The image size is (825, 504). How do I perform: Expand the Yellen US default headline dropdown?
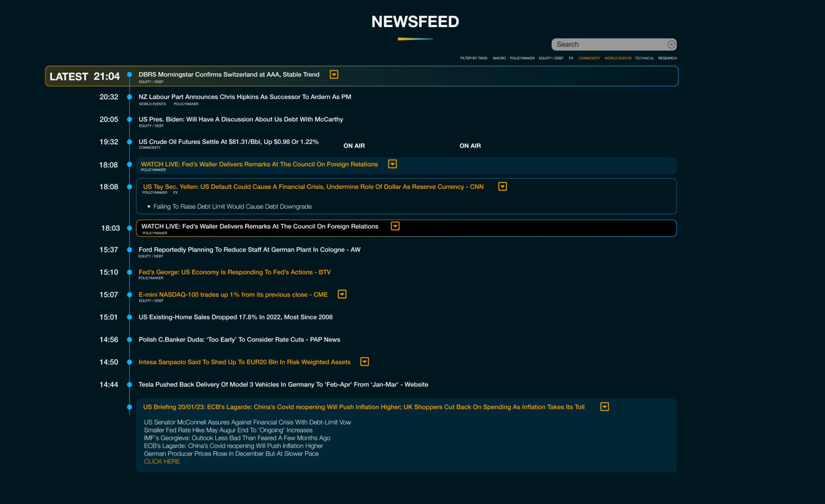coord(503,186)
